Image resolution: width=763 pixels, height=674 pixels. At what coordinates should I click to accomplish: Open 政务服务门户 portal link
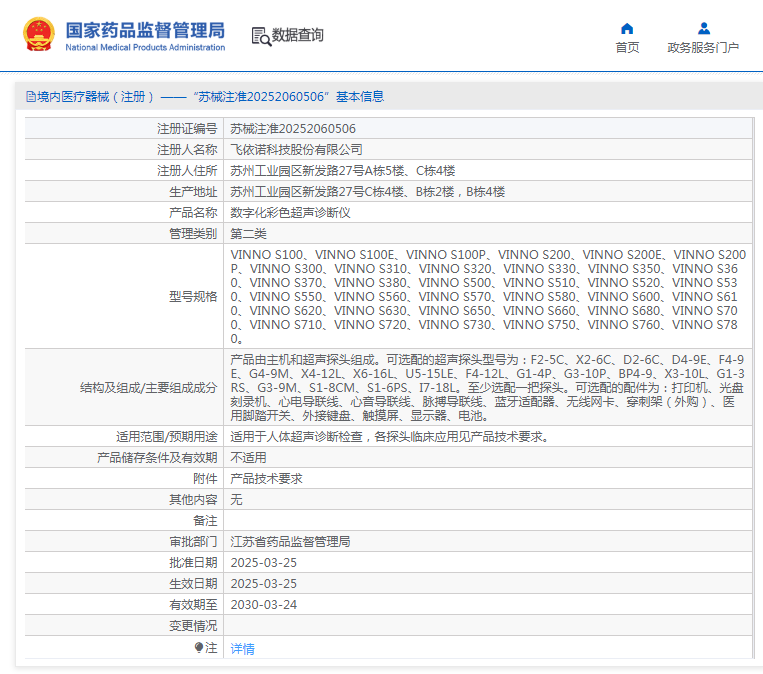[703, 48]
